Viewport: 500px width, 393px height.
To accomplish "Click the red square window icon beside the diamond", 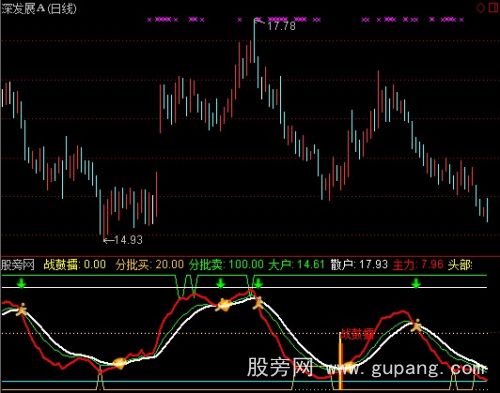I will pyautogui.click(x=493, y=8).
